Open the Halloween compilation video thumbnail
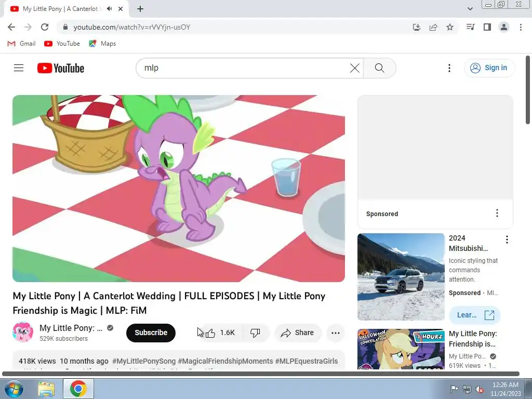Image resolution: width=532 pixels, height=399 pixels. (401, 349)
